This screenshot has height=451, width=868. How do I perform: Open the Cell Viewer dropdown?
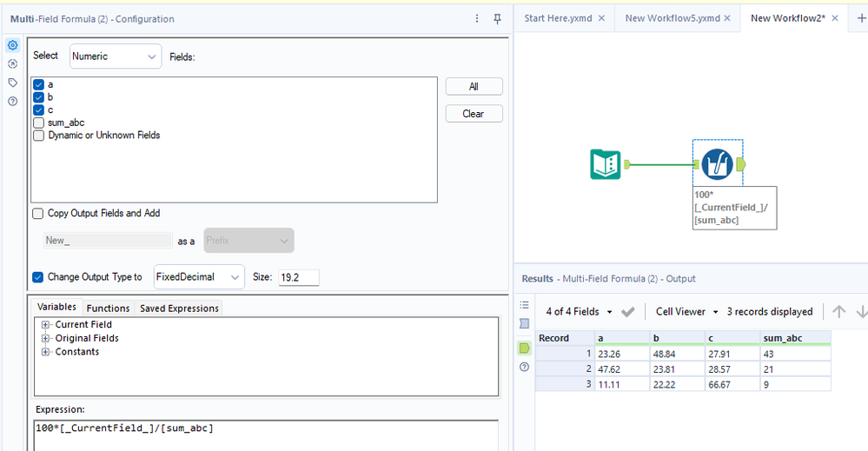[x=687, y=312]
